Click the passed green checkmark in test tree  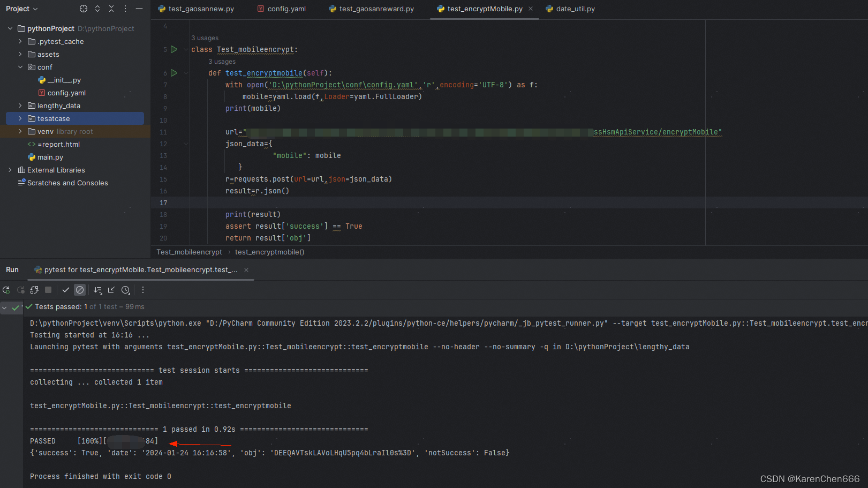(x=16, y=307)
